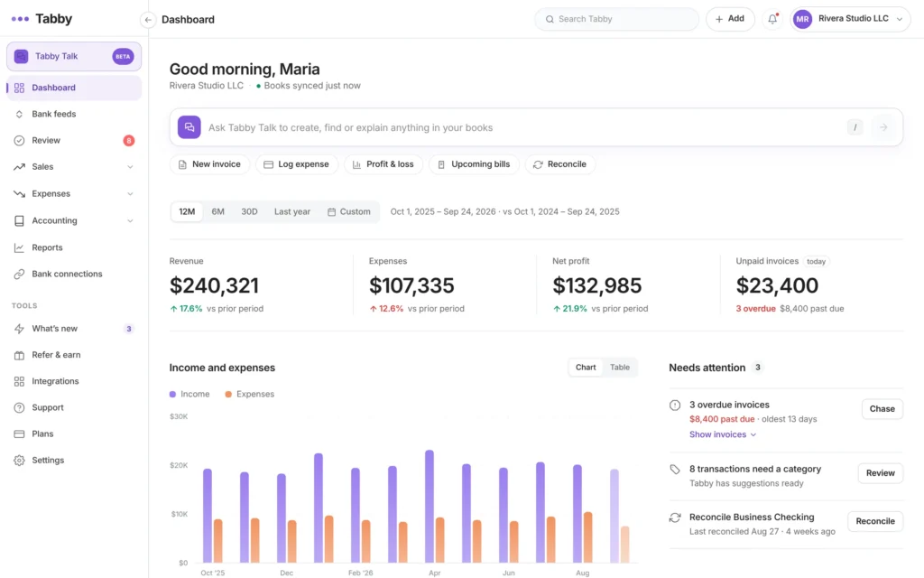
Task: Click the Tabby logo dots
Action: tap(20, 19)
